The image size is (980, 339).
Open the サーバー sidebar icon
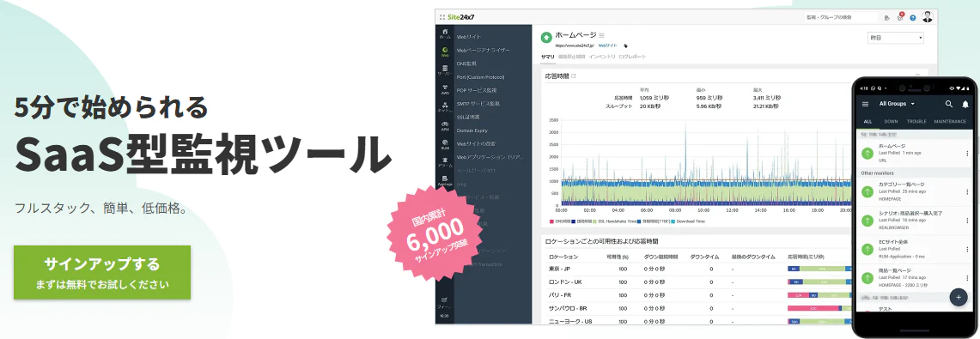click(x=444, y=70)
